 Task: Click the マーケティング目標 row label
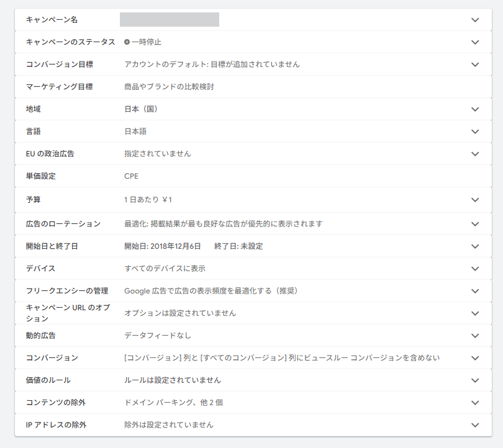[59, 87]
